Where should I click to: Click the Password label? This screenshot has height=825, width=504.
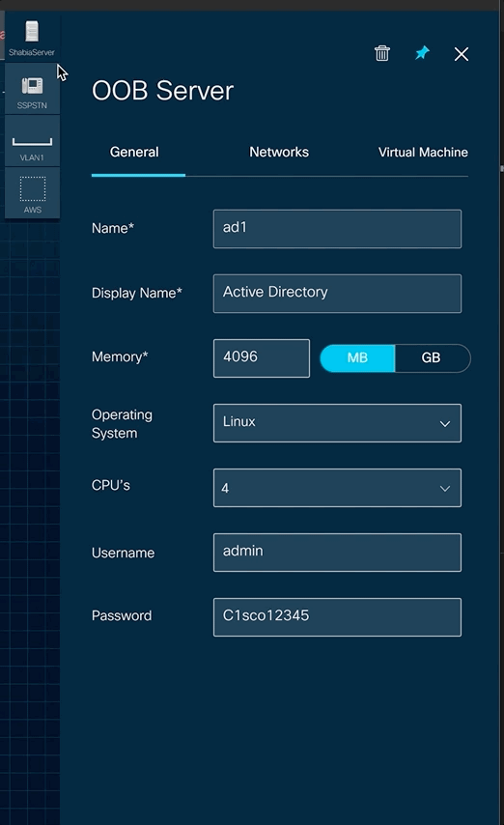[122, 615]
